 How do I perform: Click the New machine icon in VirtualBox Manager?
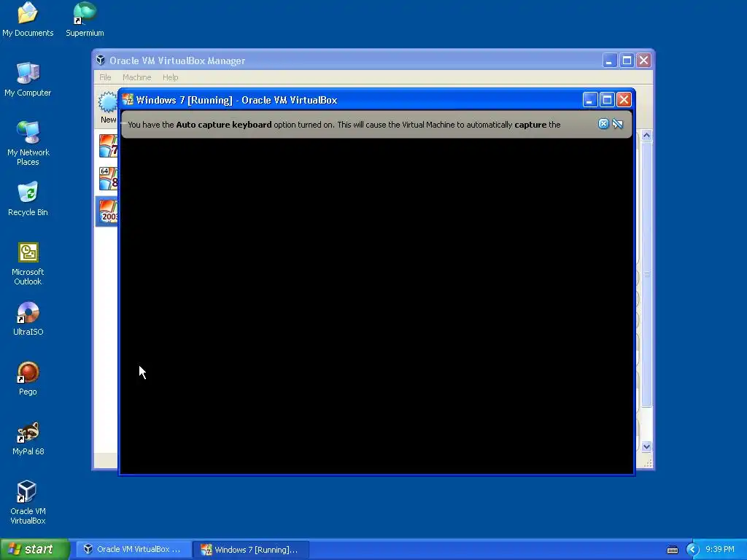click(x=108, y=108)
